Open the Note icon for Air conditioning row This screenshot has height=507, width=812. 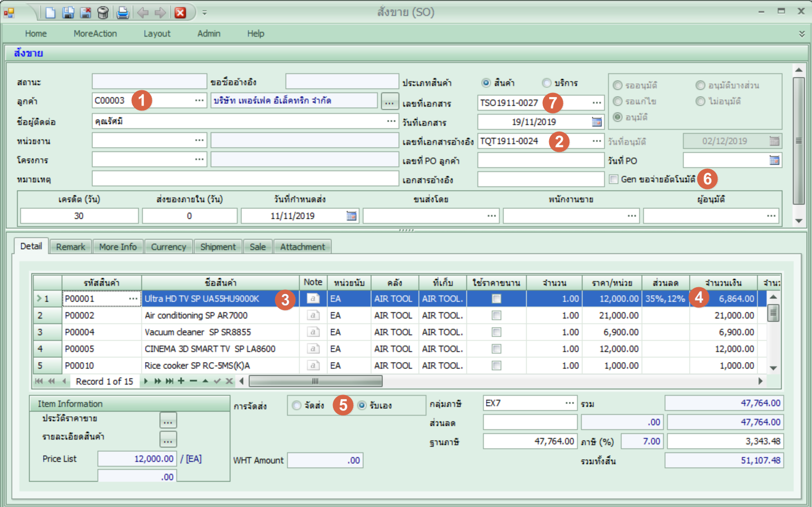313,315
